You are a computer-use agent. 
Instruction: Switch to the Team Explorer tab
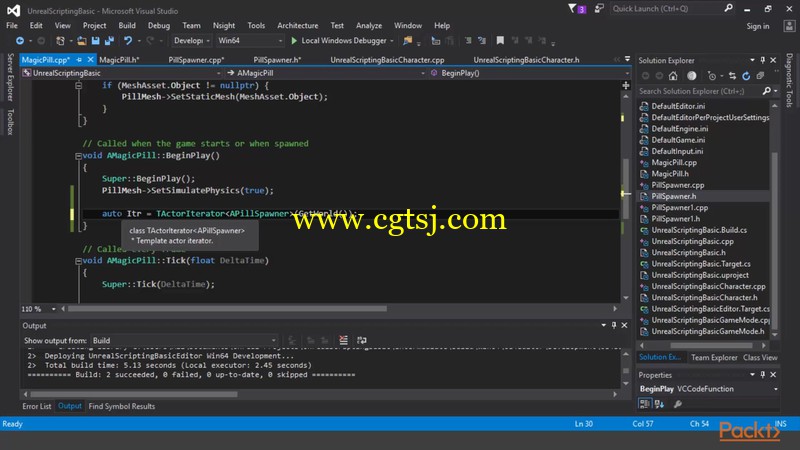tap(714, 358)
